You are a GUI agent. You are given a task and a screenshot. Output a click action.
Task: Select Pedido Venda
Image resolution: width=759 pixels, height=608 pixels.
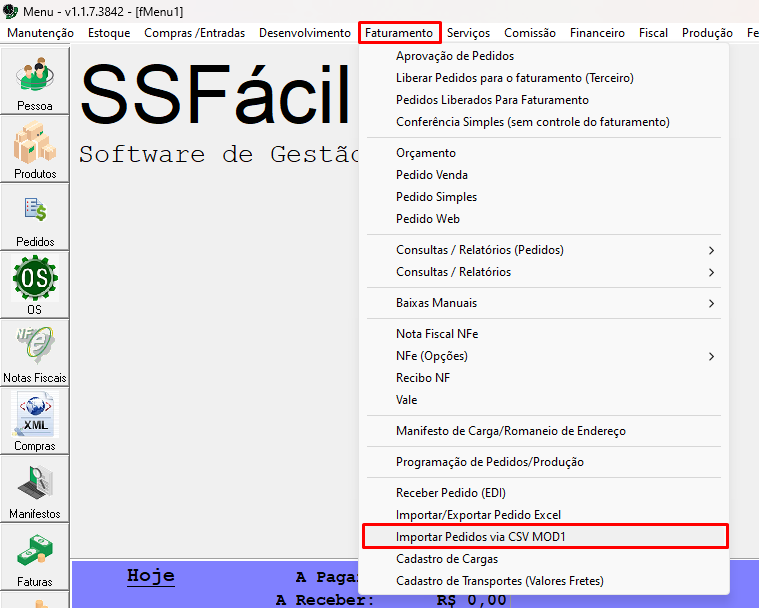544,175
